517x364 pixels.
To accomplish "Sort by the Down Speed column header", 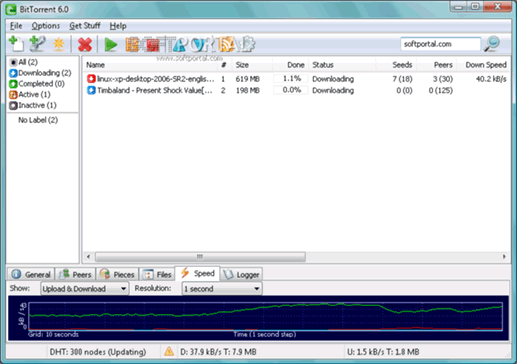I will coord(484,65).
